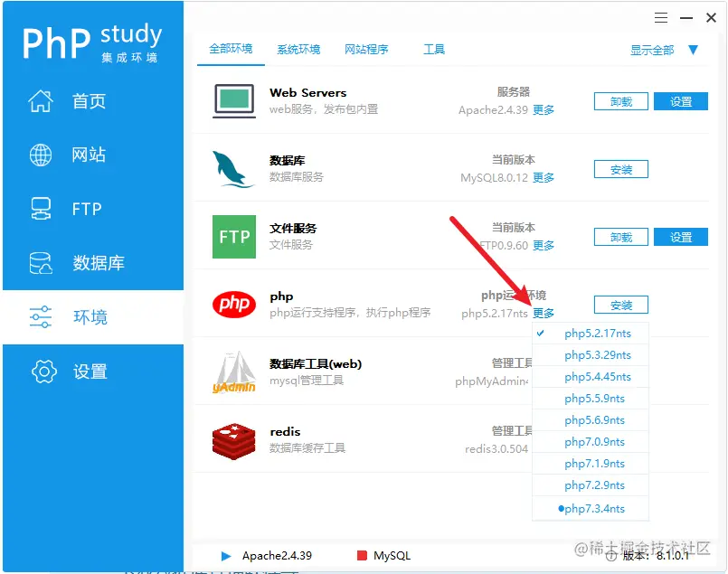Click MySQL text in status bar
The width and height of the screenshot is (728, 574).
392,556
